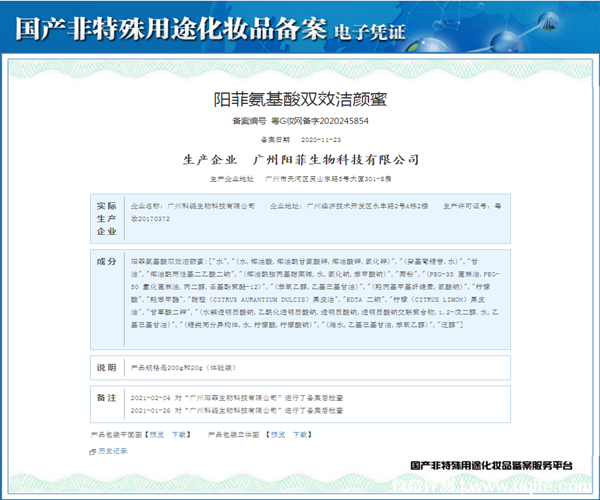Click the 国产非特殊用途化妆品备案服务平台 footer text
Screen dimensions: 600x500
click(491, 466)
